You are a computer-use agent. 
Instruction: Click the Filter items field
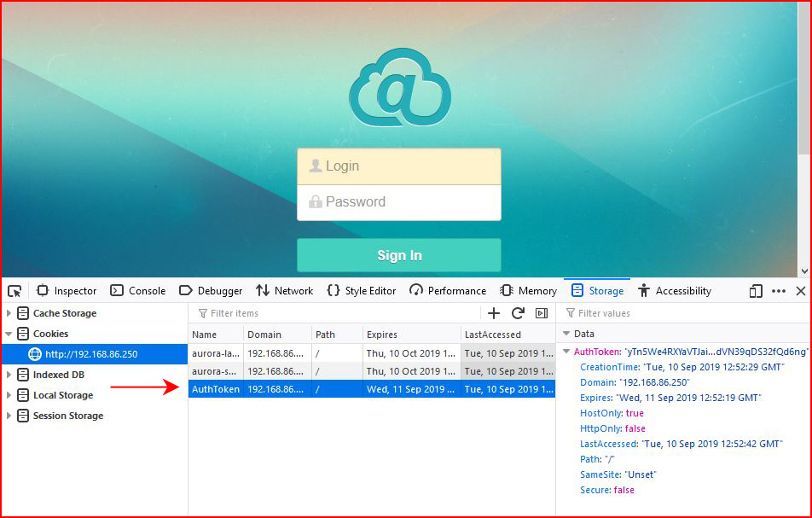337,313
